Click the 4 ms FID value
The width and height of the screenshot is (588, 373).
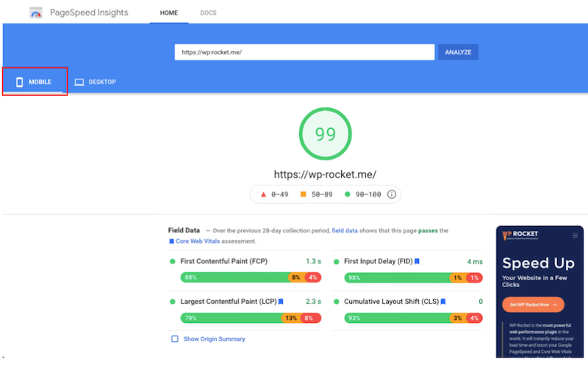(x=475, y=262)
